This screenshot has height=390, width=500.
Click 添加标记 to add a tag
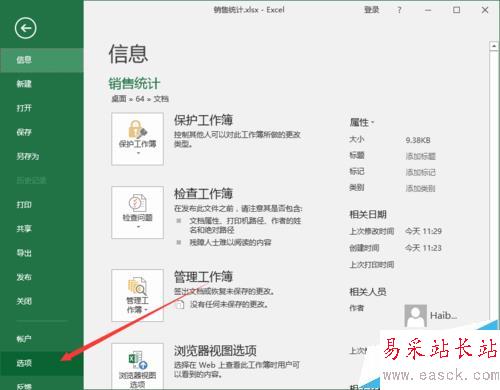pos(420,172)
